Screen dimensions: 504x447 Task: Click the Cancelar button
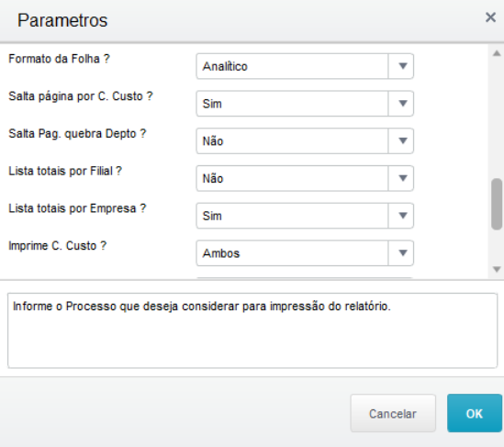click(x=393, y=413)
